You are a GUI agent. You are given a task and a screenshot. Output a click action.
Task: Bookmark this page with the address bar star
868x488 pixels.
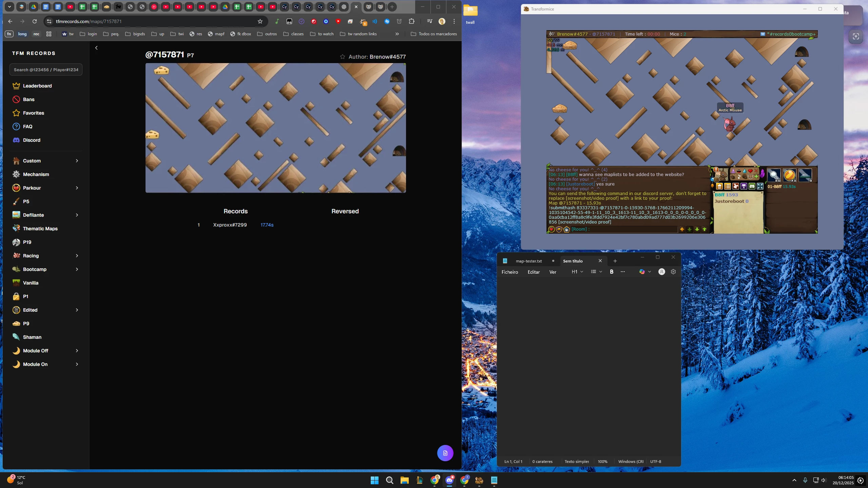click(260, 21)
